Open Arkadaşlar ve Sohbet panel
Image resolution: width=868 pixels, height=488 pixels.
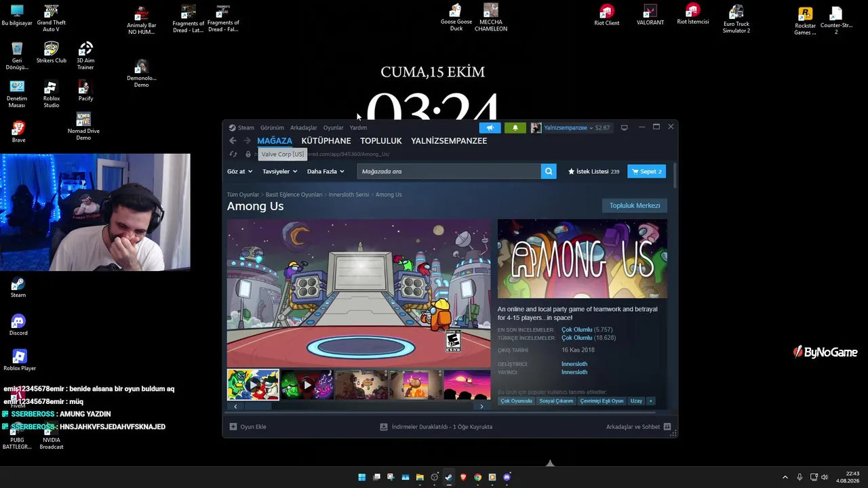coord(638,427)
